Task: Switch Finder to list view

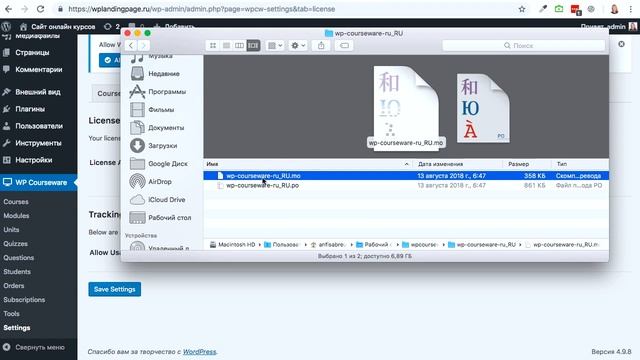Action: coord(226,45)
